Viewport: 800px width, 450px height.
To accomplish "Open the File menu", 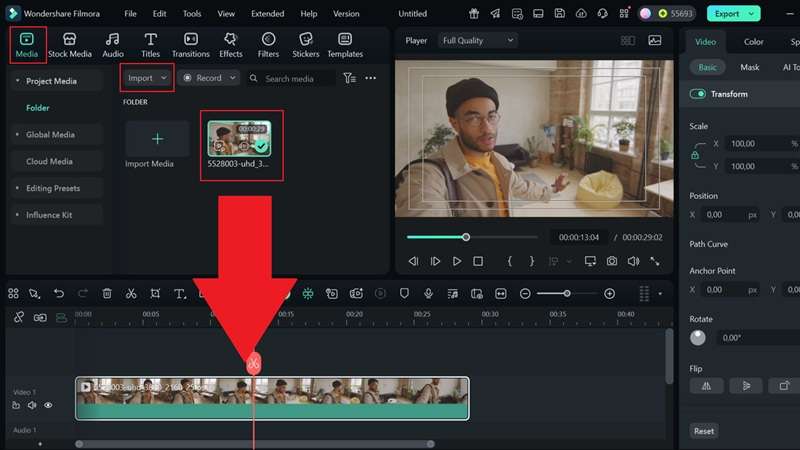I will coord(130,14).
